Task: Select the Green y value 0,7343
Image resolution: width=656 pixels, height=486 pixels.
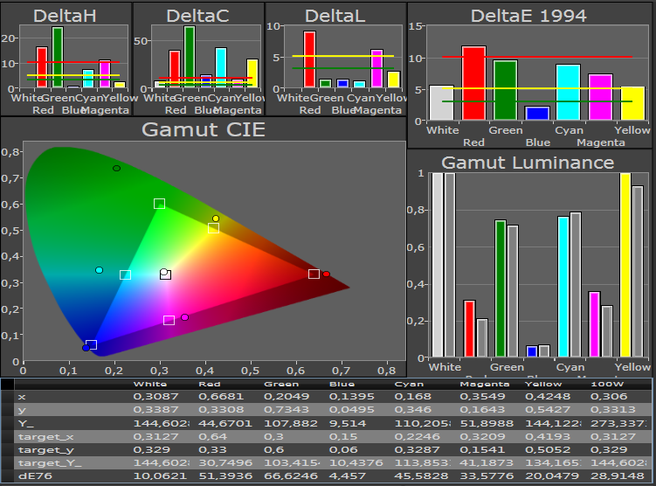Action: (x=287, y=409)
